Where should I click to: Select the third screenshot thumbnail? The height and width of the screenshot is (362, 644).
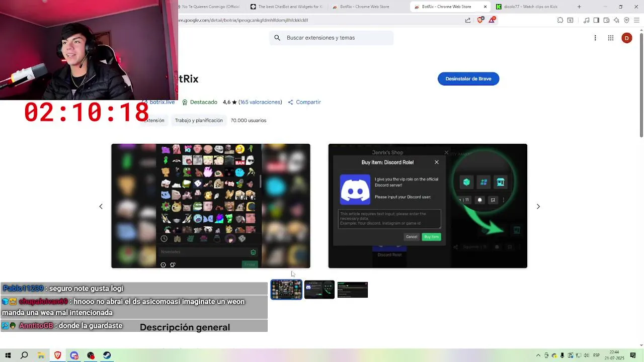pyautogui.click(x=353, y=290)
